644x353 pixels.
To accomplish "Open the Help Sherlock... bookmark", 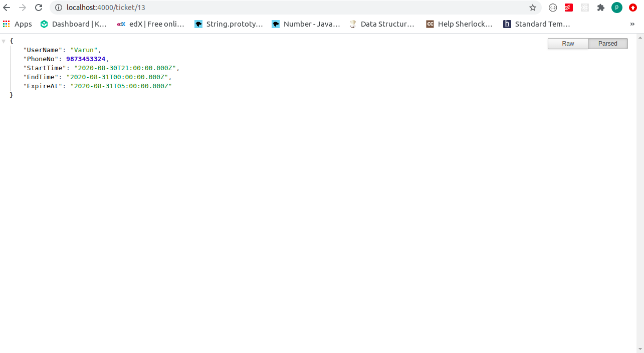I will pyautogui.click(x=459, y=24).
